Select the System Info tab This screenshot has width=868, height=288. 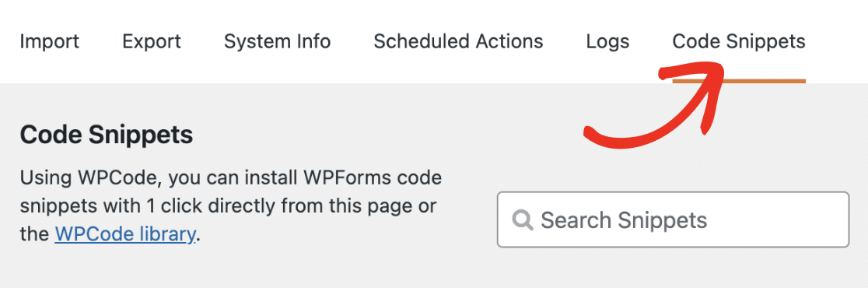278,41
